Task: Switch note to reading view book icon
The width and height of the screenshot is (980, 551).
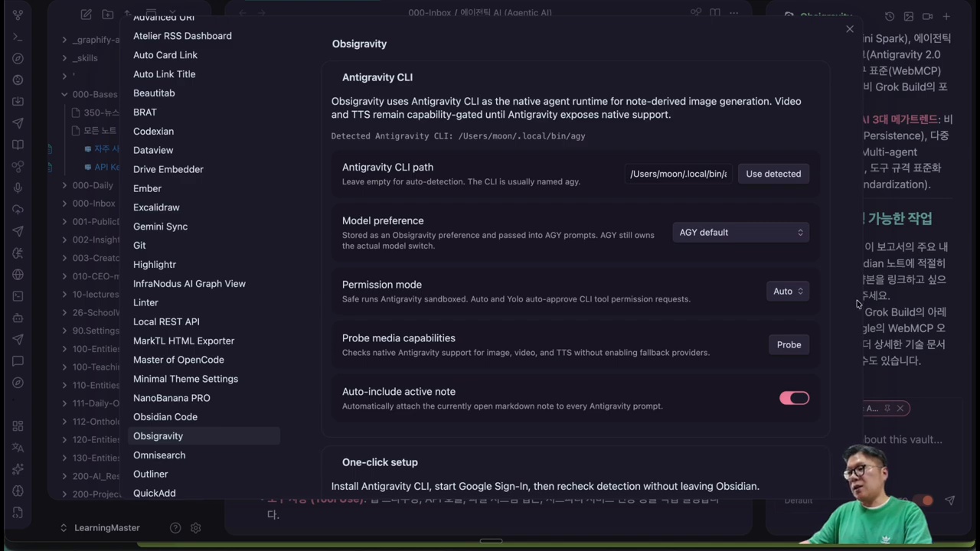Action: pyautogui.click(x=714, y=13)
